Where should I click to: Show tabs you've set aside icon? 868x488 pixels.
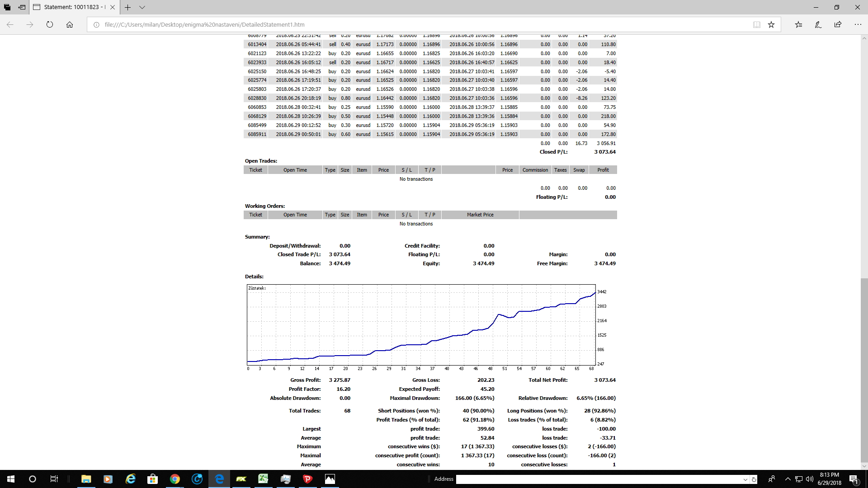click(x=7, y=7)
